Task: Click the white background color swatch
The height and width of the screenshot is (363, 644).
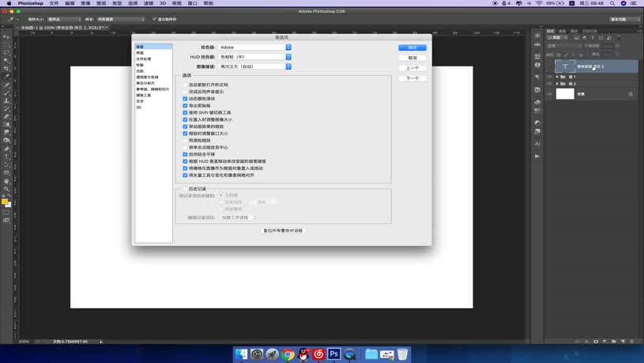Action: pyautogui.click(x=9, y=205)
